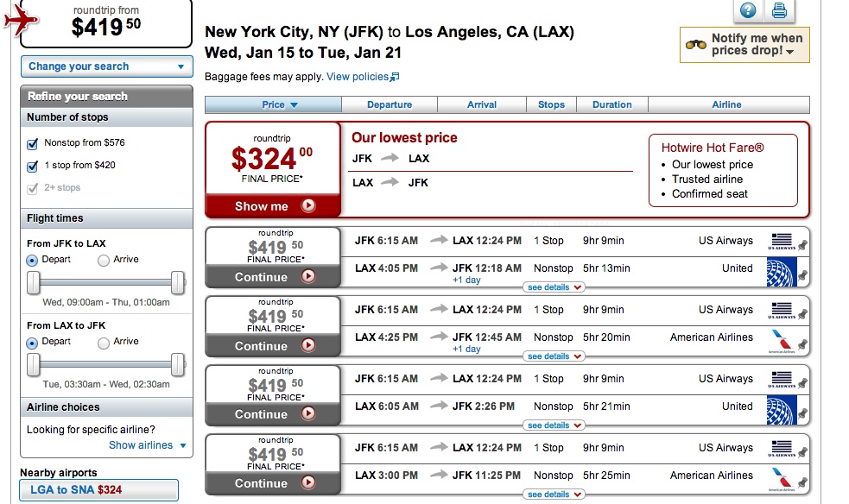
Task: Click left handle of JFK to LAX time slider
Action: pos(34,282)
